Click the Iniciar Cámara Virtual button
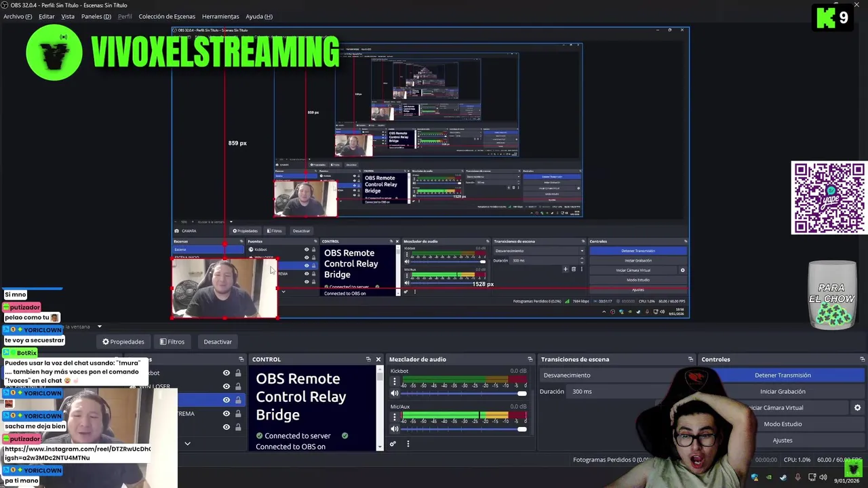Screen dimensions: 868x488 coord(775,407)
